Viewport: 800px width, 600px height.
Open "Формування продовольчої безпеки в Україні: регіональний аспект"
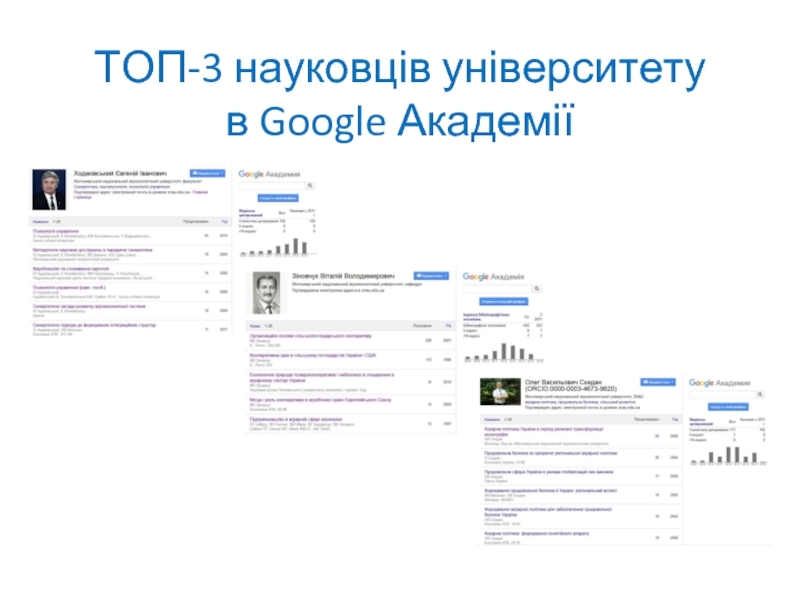[551, 490]
